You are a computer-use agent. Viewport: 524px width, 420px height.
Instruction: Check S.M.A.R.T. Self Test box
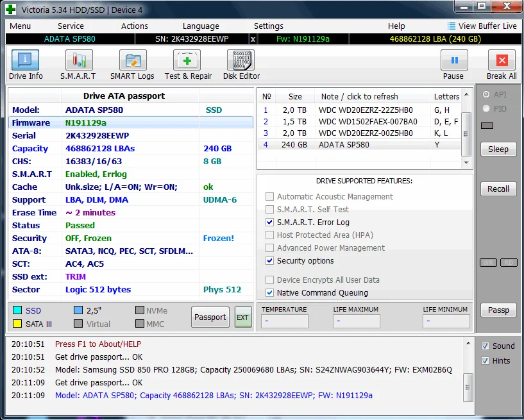tap(269, 209)
